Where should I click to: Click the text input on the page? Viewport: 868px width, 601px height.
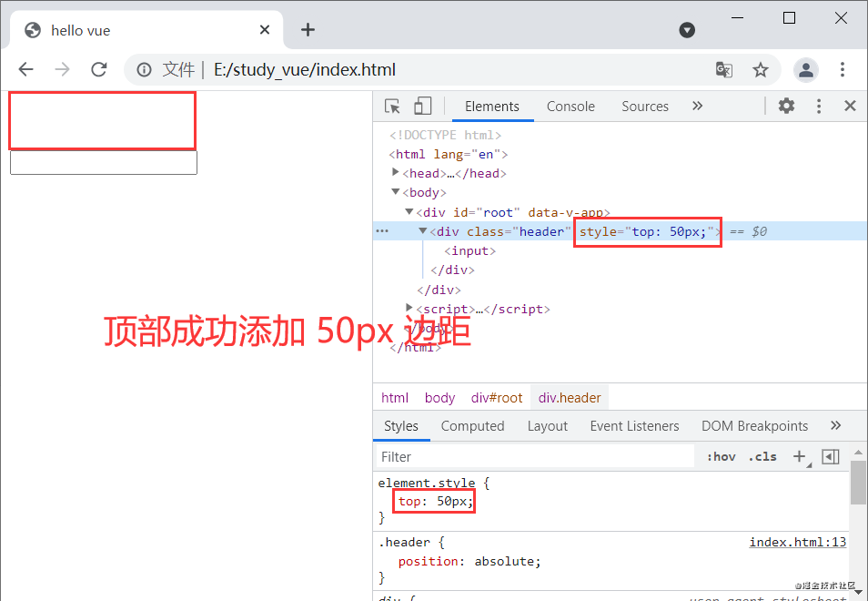tap(104, 162)
